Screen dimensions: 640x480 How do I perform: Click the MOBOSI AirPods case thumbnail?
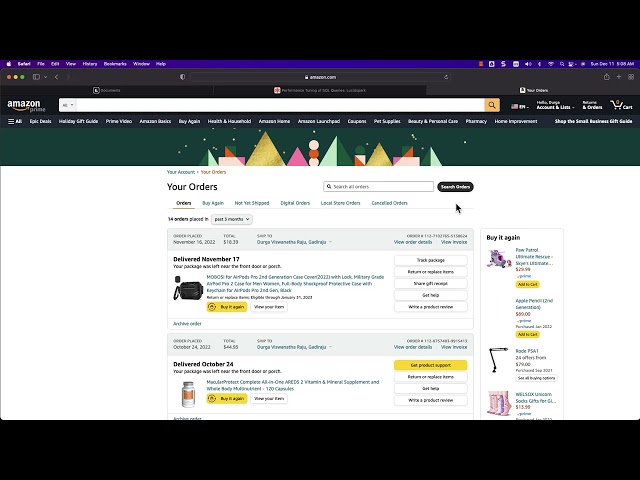[x=188, y=288]
